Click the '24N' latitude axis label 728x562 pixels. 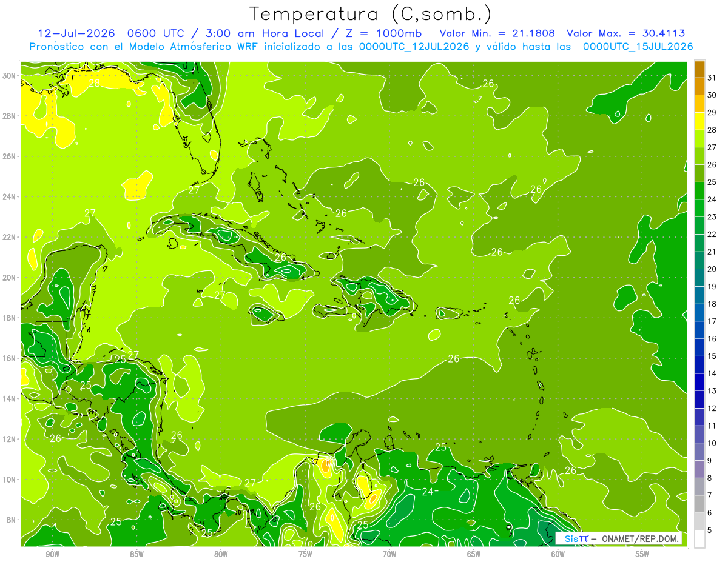point(10,197)
